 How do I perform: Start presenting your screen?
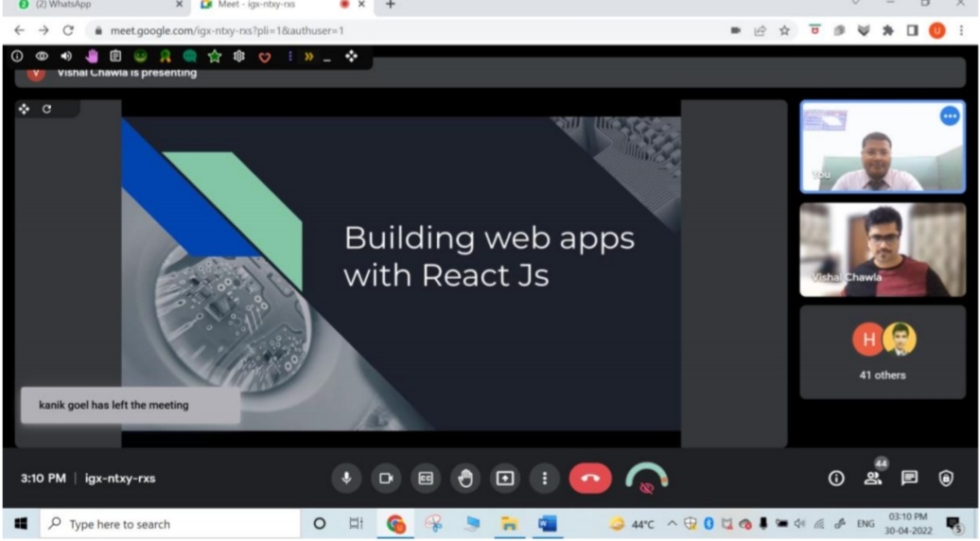[x=505, y=479]
